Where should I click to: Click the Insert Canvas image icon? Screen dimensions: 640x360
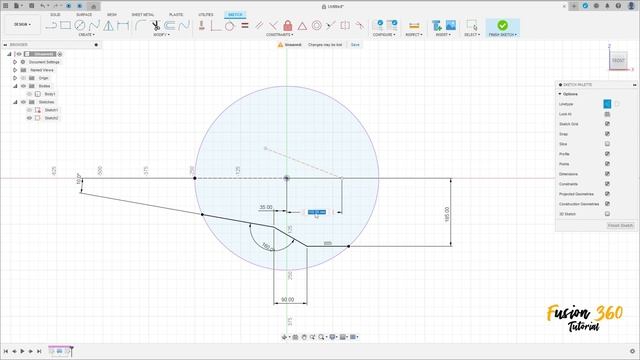point(451,25)
